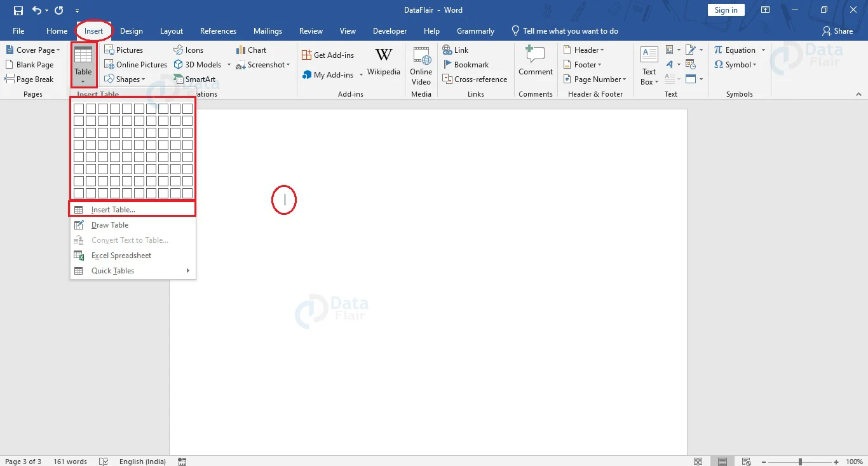This screenshot has width=868, height=466.
Task: Insert a Link
Action: (x=456, y=50)
